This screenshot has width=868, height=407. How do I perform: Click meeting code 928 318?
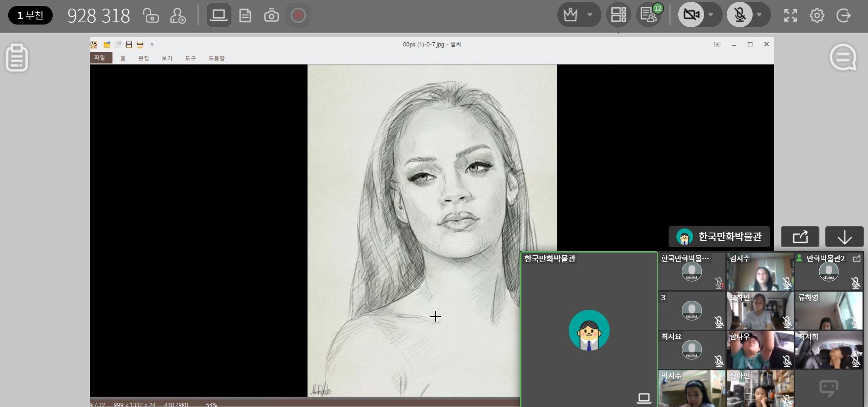click(99, 16)
